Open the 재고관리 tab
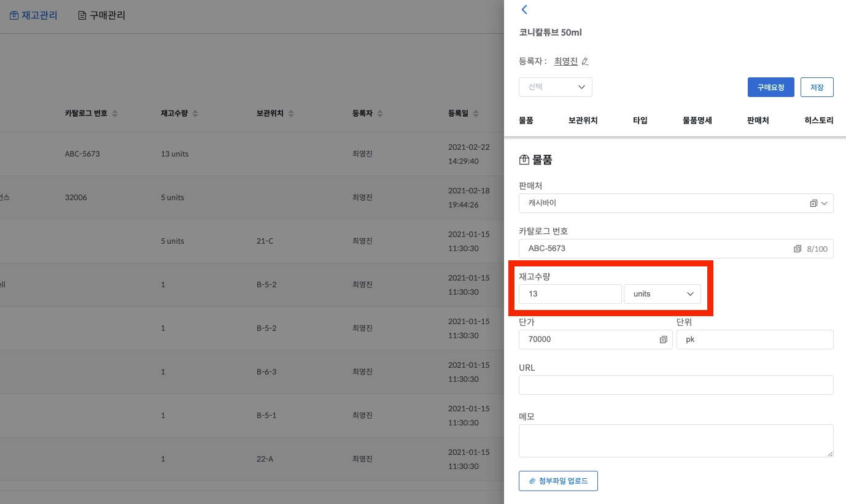This screenshot has width=846, height=504. (x=34, y=15)
